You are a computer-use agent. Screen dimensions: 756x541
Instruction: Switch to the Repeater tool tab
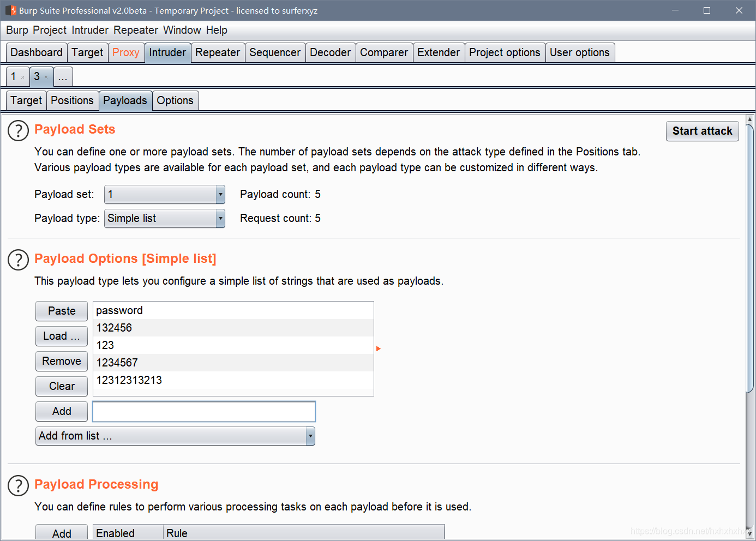(x=218, y=52)
